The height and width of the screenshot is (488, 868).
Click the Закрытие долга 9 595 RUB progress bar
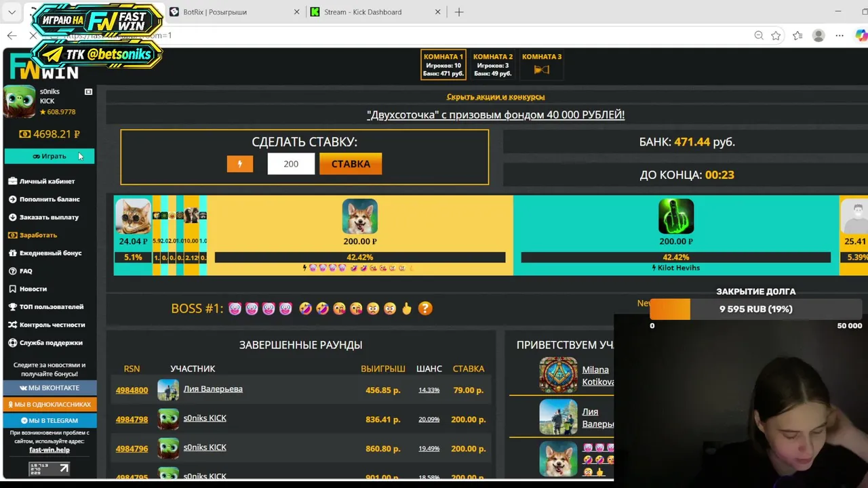click(x=755, y=309)
